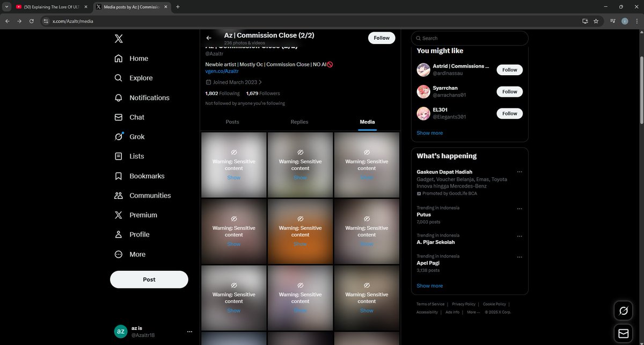Switch to Posts tab
This screenshot has width=644, height=345.
coord(232,122)
